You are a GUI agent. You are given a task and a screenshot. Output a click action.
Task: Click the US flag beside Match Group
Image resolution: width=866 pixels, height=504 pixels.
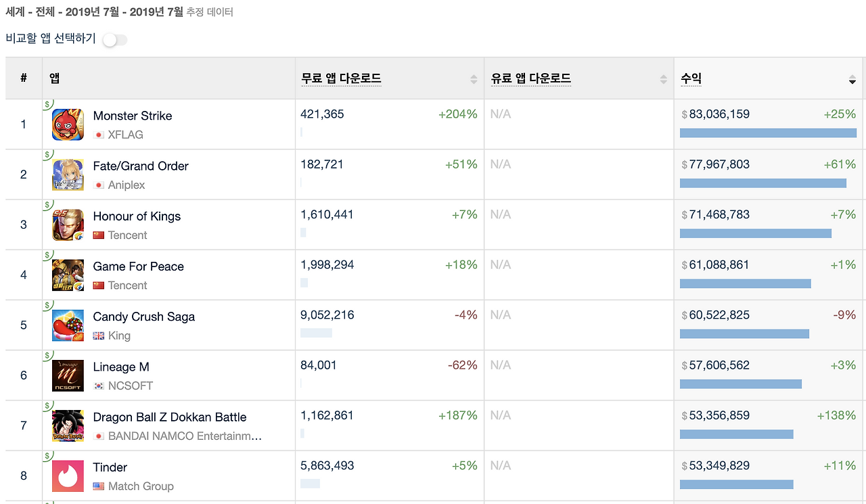point(99,486)
